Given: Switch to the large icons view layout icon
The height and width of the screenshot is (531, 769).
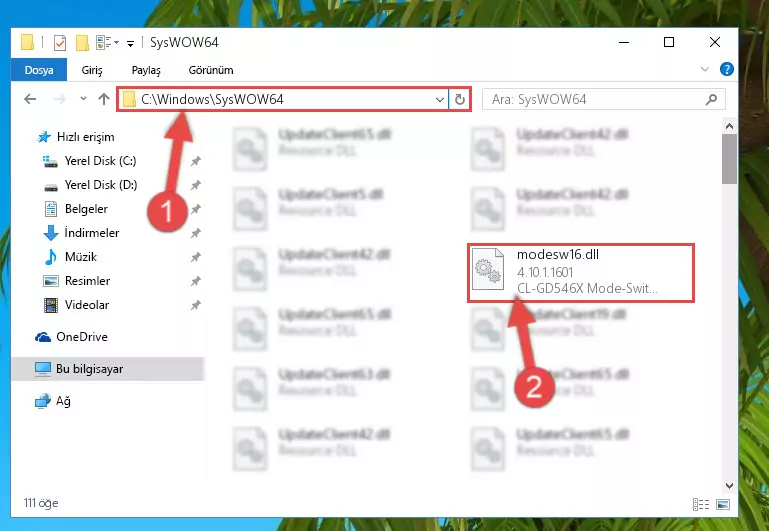Looking at the screenshot, I should click(x=722, y=504).
